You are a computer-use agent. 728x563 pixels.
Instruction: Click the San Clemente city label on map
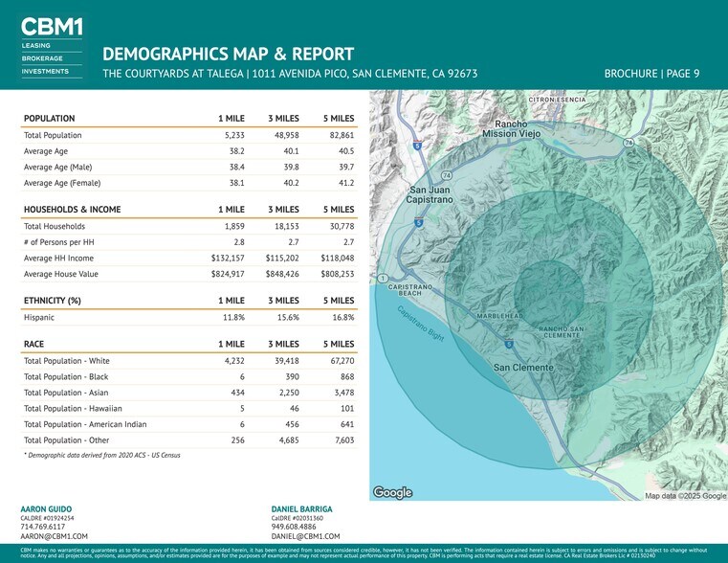[522, 368]
